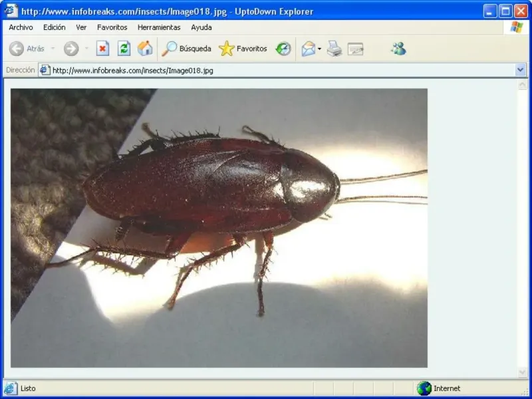
Task: Click the Atrás back button
Action: (27, 49)
